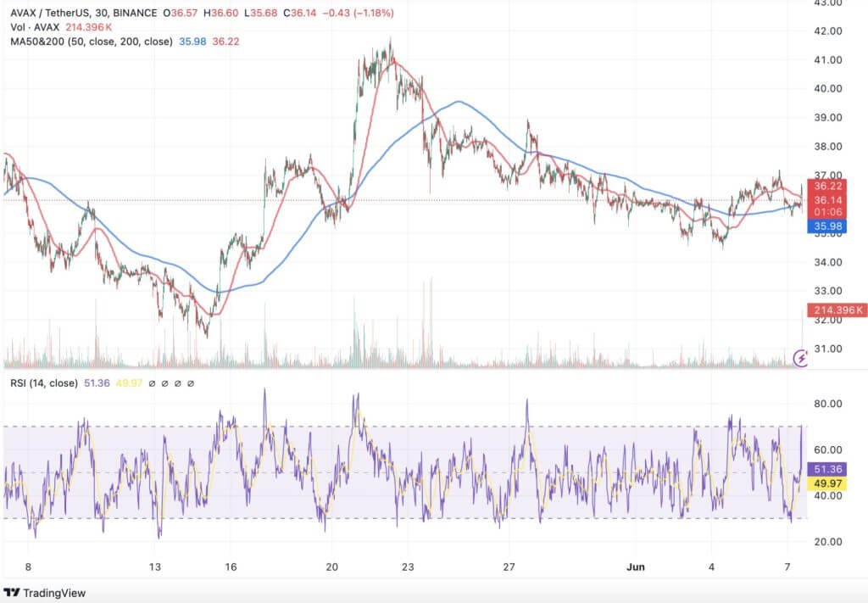868x603 pixels.
Task: Click the high value H36.60
Action: (220, 13)
